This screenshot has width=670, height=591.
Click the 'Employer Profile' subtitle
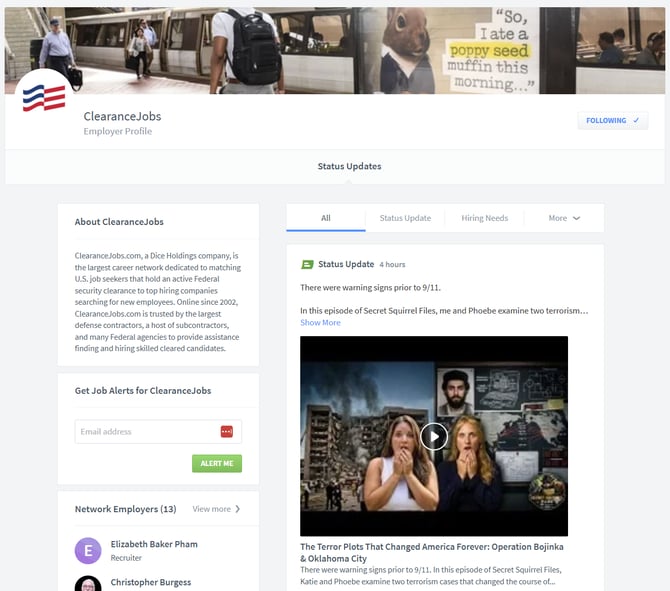pos(118,131)
